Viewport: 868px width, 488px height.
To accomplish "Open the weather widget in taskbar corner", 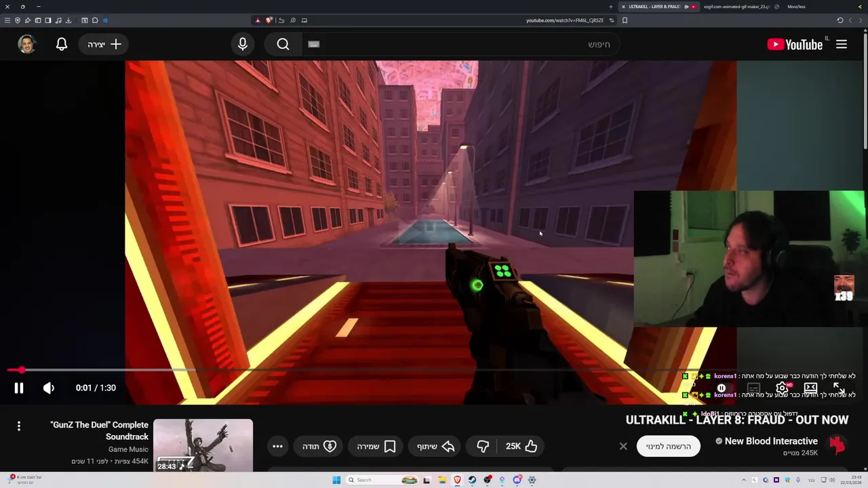I will coord(24,479).
